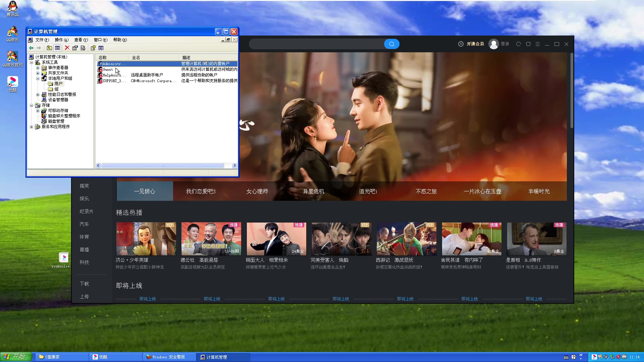The width and height of the screenshot is (644, 362).
Task: Click the help question-mark toolbar icon
Action: [x=93, y=48]
